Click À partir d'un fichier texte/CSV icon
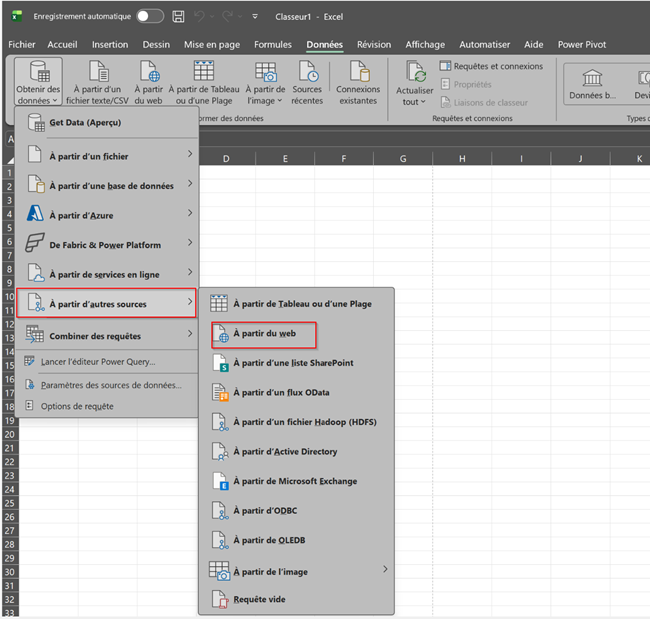650x619 pixels. tap(99, 72)
